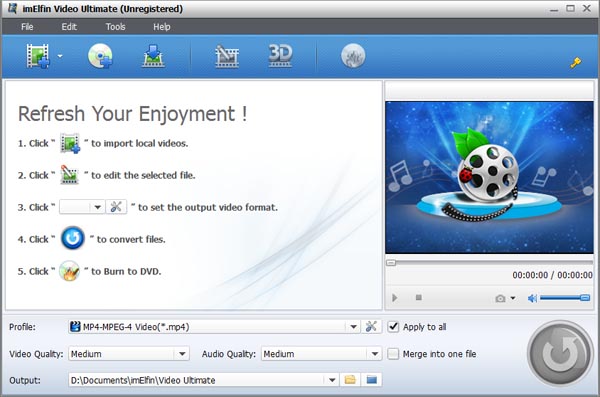Open the snapshot options dropdown arrow
The height and width of the screenshot is (397, 600).
pos(513,298)
